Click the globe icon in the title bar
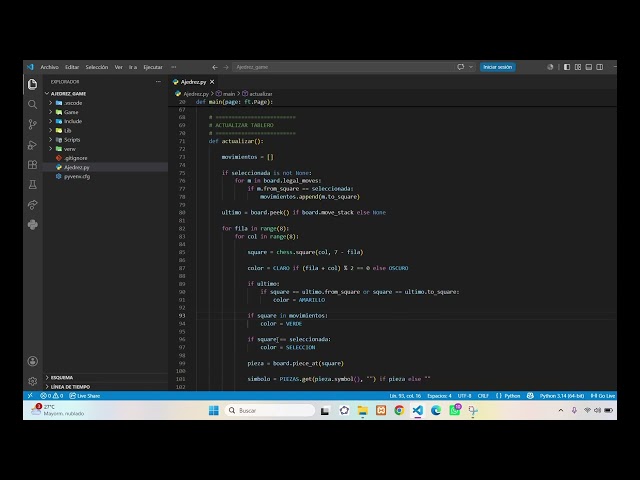640x480 pixels. [550, 67]
